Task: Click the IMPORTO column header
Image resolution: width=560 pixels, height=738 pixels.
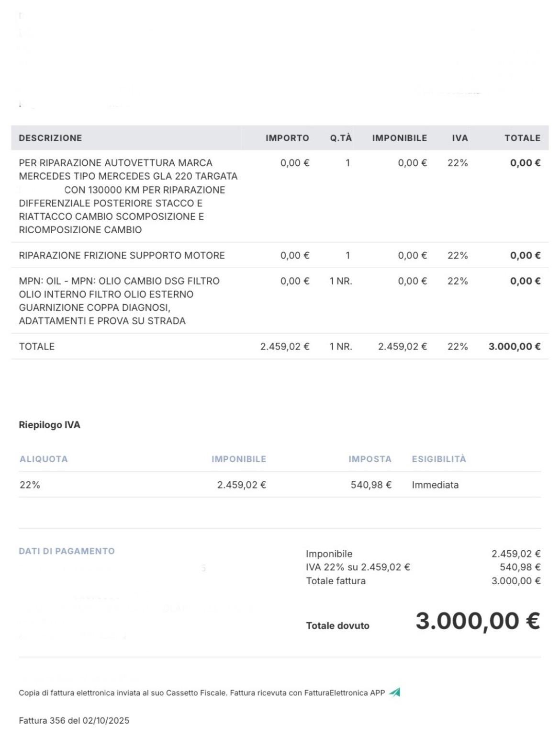Action: tap(287, 138)
